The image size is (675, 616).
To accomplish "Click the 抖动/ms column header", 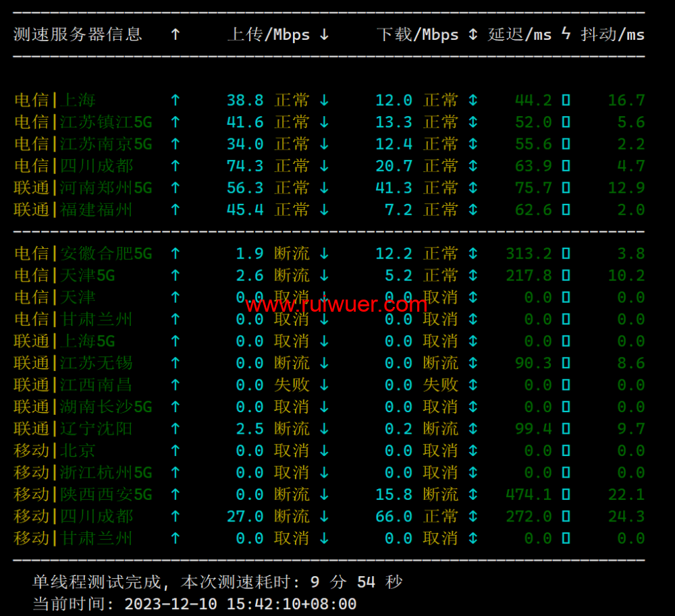I will click(612, 34).
